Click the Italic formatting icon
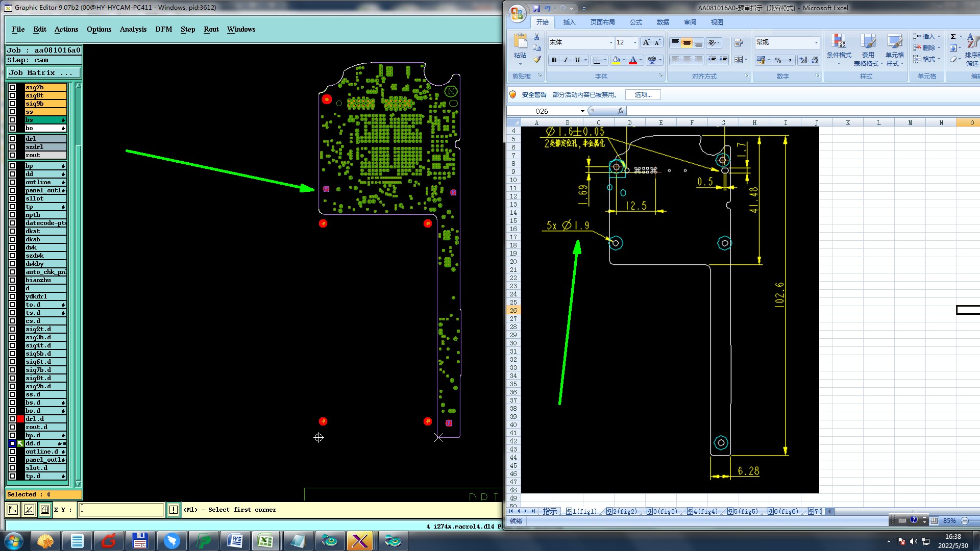This screenshot has width=980, height=551. pos(566,60)
